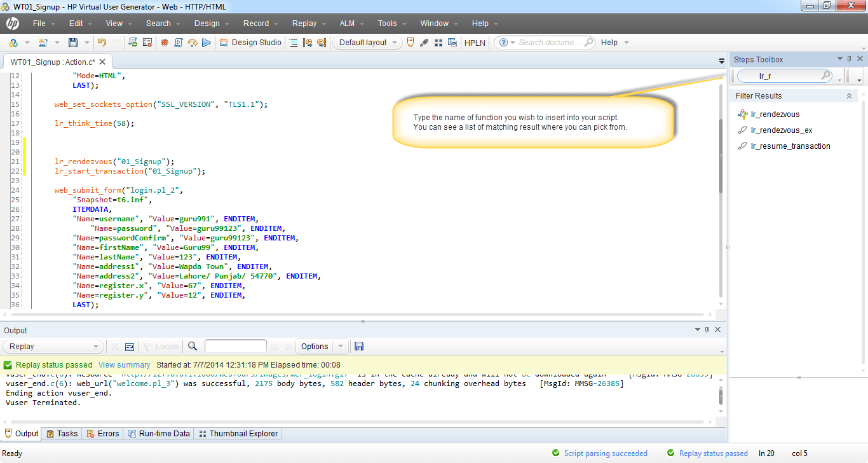Select lr_rendezvous_ex from filter results

(781, 130)
